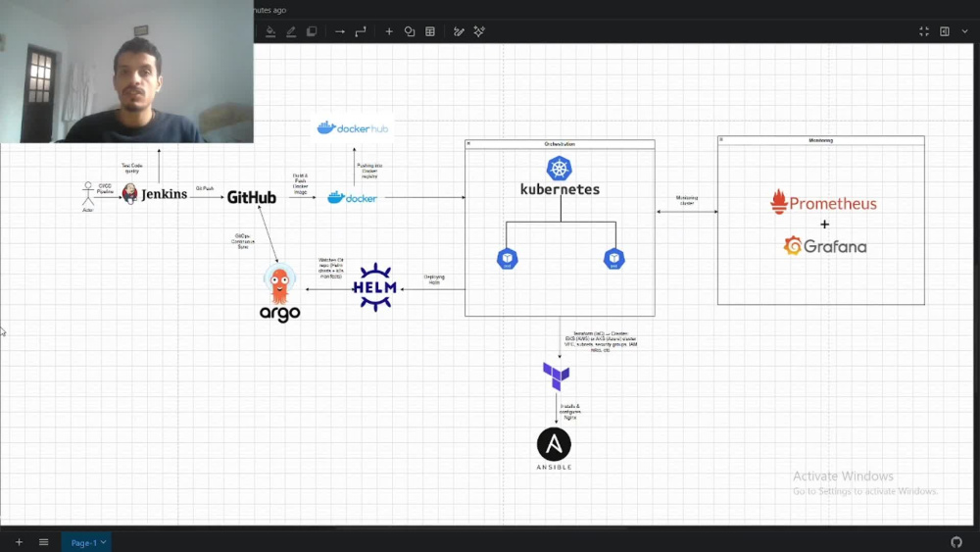Choose the connection arrow style
The image size is (980, 552).
point(339,31)
